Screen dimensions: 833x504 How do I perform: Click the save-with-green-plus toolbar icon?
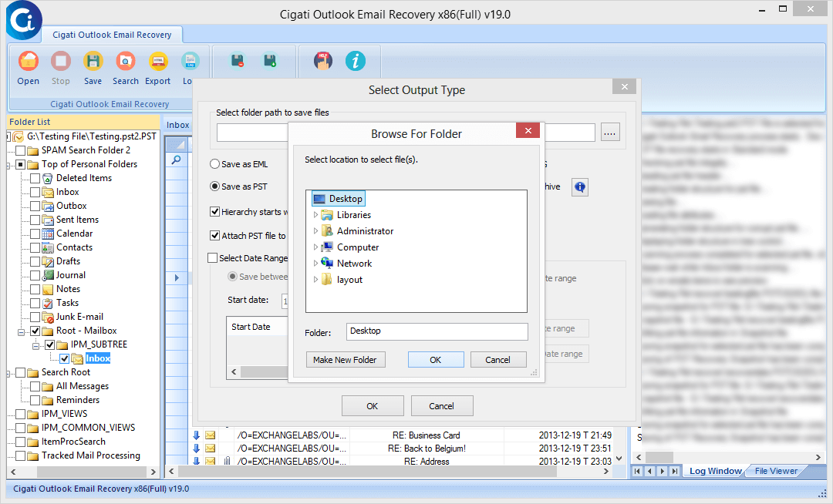[x=271, y=61]
